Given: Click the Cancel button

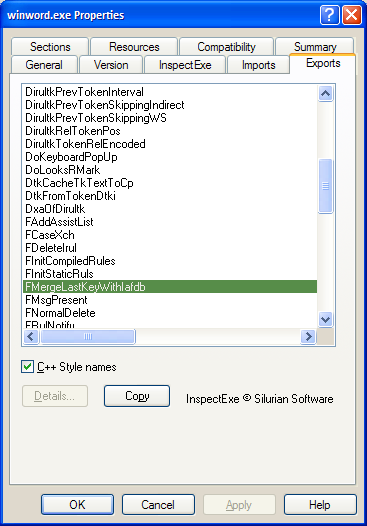Looking at the screenshot, I should [158, 504].
